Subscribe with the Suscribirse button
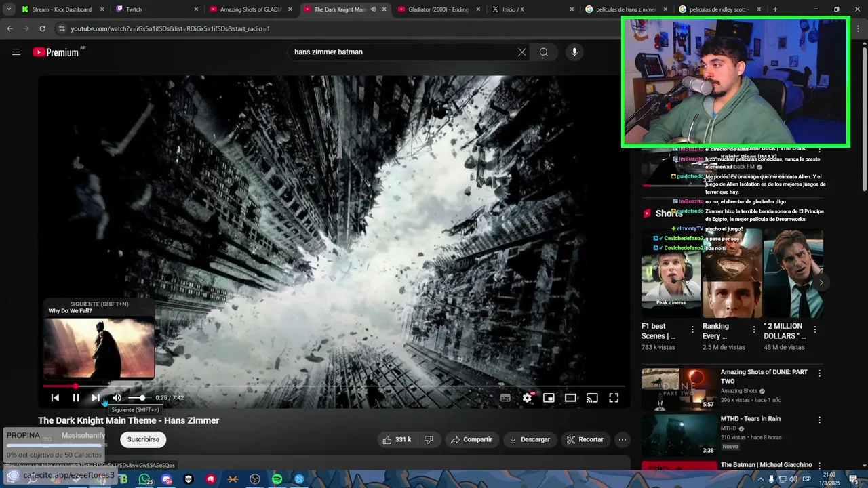Screen dimensions: 868x488 [143, 440]
